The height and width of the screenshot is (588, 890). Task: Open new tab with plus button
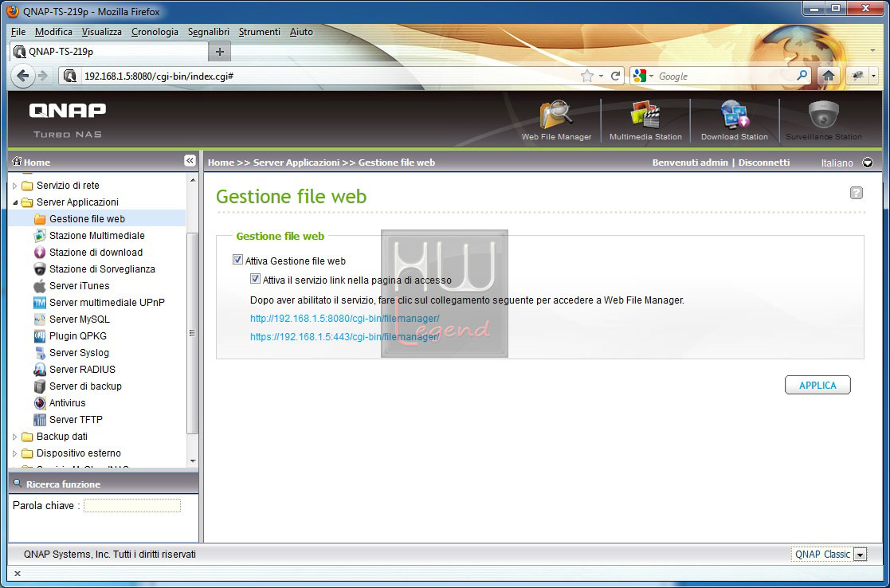220,52
